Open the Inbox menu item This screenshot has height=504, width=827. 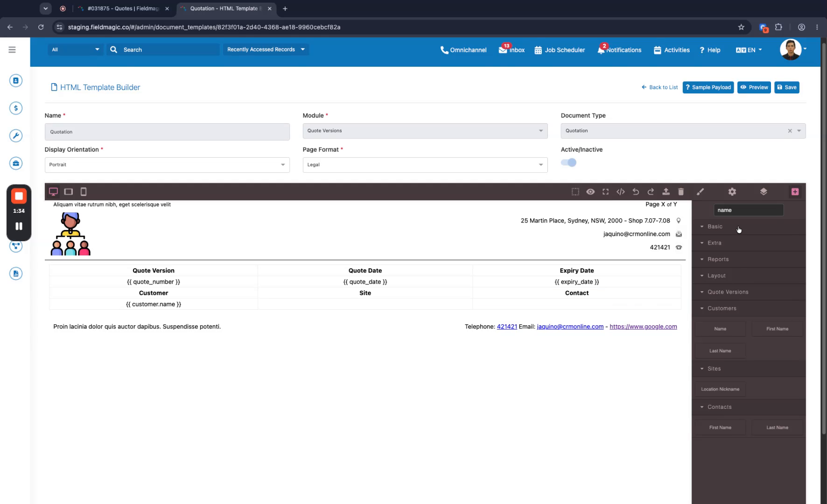click(512, 50)
